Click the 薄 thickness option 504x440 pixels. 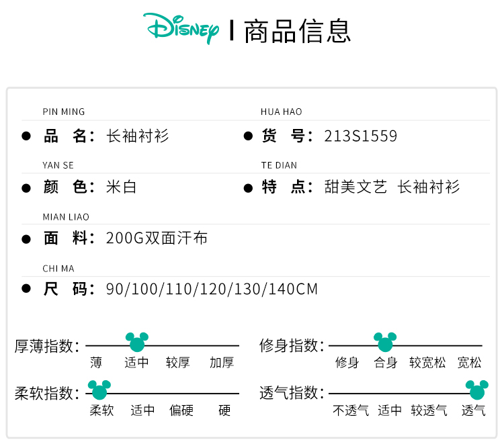(96, 363)
